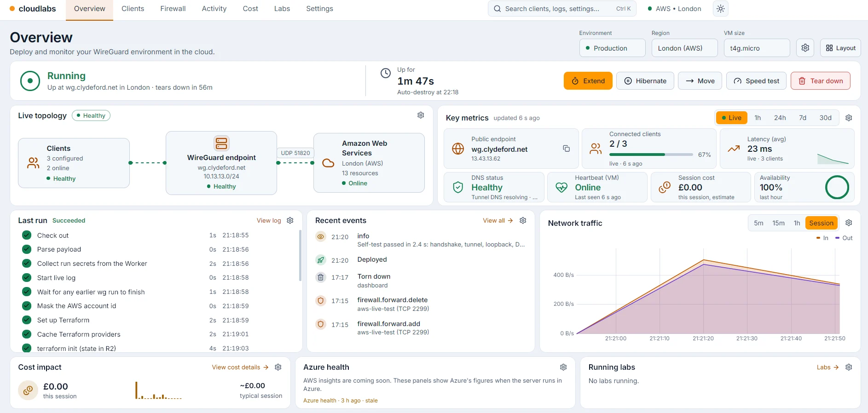This screenshot has height=413, width=868.
Task: Click the Running status circle icon
Action: coord(30,81)
